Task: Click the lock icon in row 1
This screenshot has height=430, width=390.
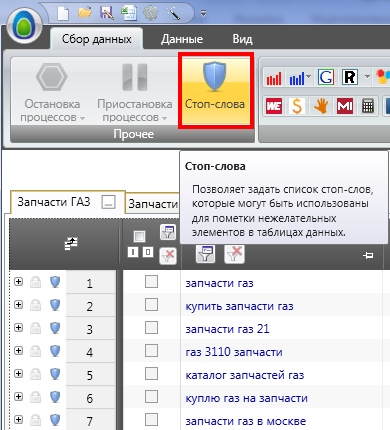Action: point(36,282)
